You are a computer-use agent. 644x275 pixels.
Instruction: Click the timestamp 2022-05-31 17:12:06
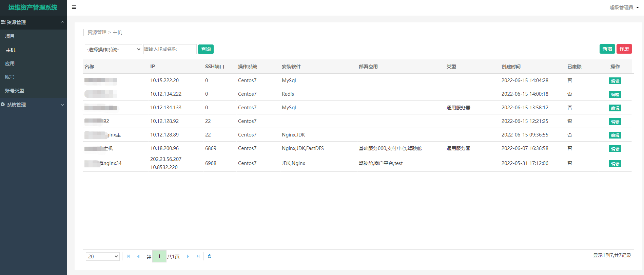pos(525,163)
